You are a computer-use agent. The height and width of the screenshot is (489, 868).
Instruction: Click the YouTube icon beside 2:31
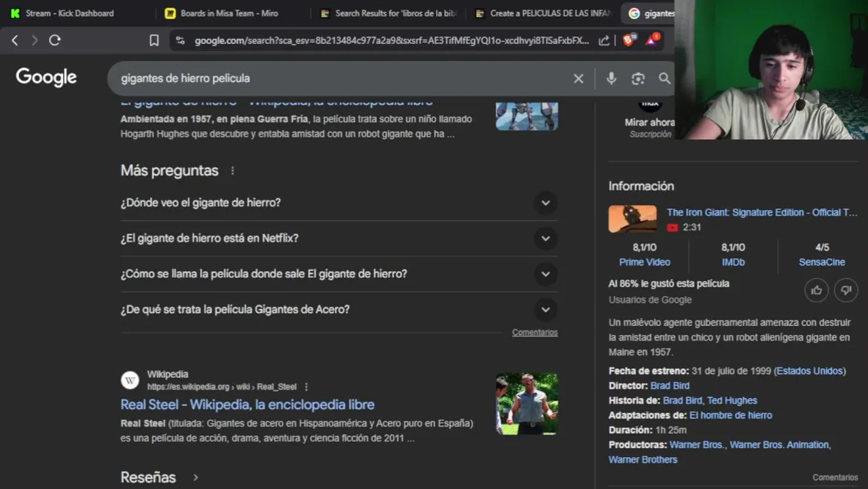coord(672,228)
